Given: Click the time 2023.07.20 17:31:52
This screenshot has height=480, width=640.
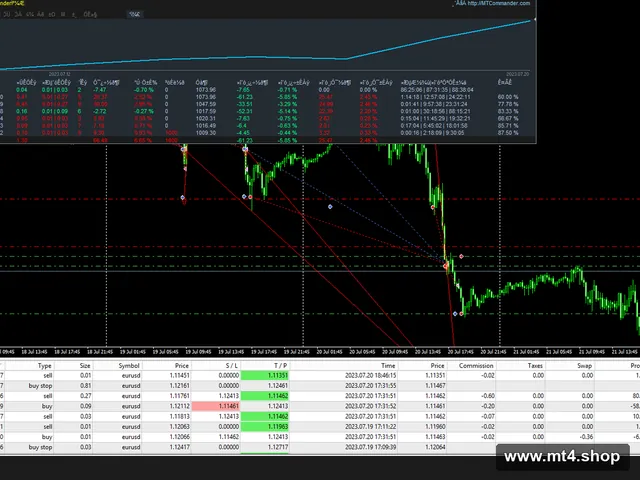Looking at the screenshot, I should (370, 406).
